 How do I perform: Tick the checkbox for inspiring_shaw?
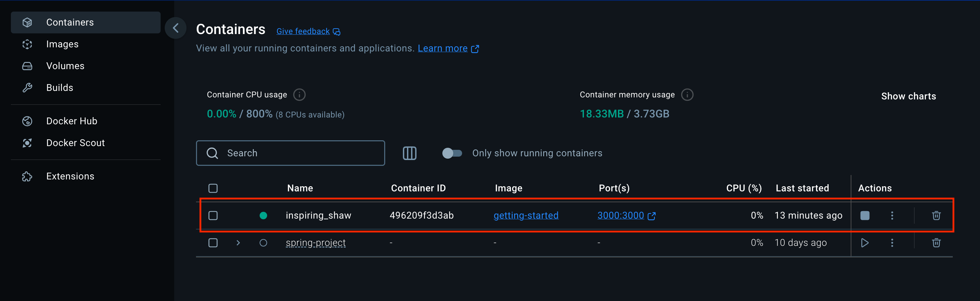click(213, 216)
